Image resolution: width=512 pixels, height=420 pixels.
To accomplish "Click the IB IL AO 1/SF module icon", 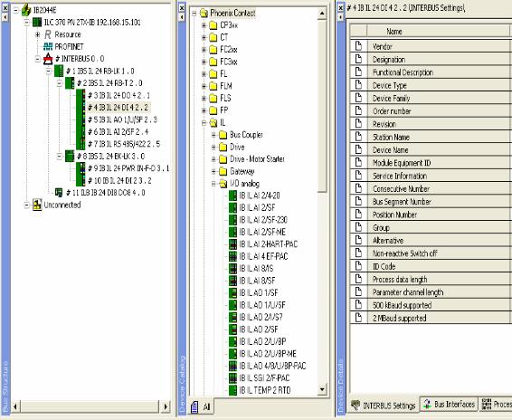I will point(232,293).
